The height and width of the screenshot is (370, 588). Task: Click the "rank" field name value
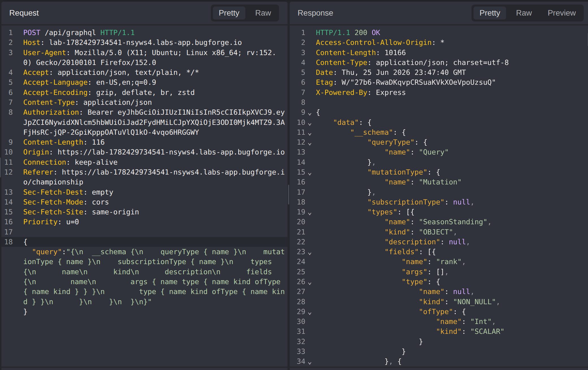(449, 262)
